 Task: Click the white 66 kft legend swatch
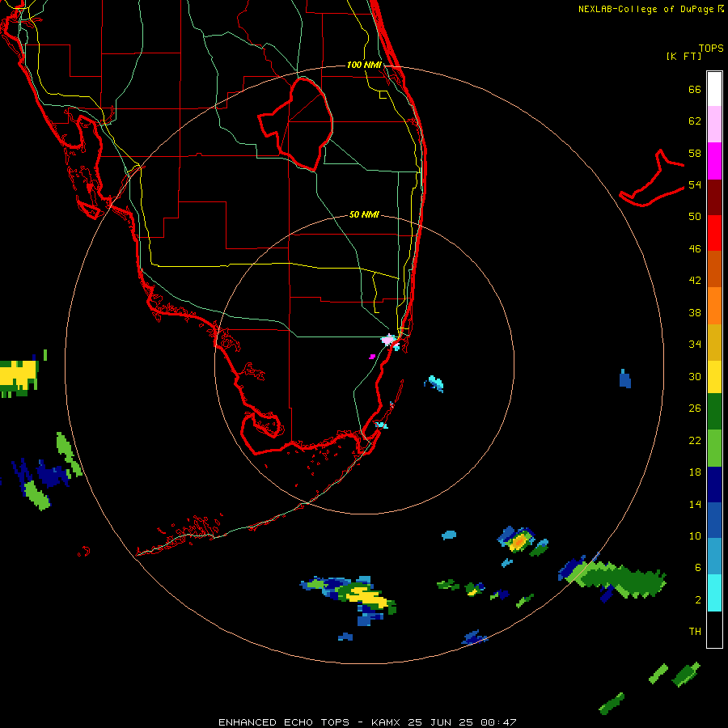(714, 89)
